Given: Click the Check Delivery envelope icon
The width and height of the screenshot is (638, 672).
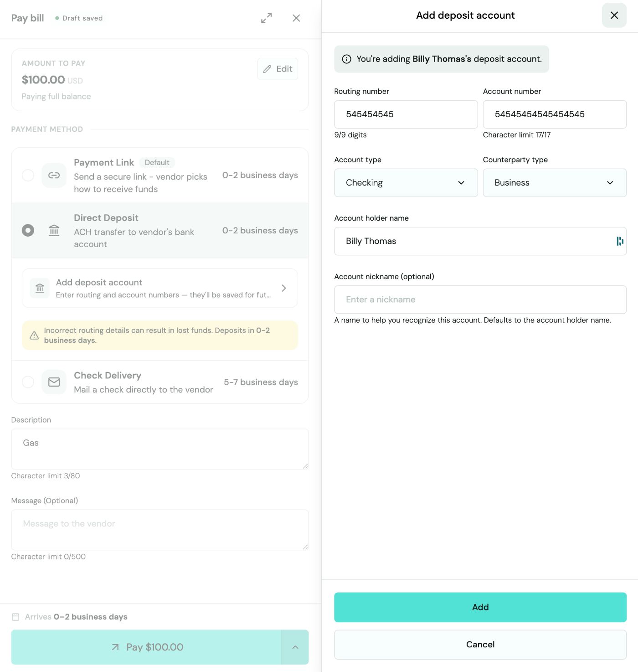Looking at the screenshot, I should pos(54,382).
